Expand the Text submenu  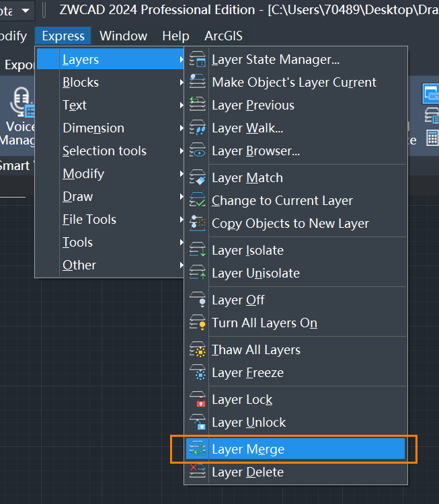click(110, 105)
